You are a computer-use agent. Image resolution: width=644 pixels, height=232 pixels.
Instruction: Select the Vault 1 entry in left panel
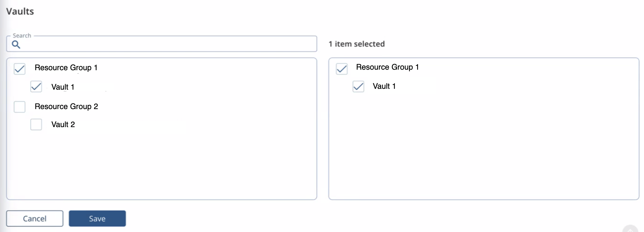point(63,87)
